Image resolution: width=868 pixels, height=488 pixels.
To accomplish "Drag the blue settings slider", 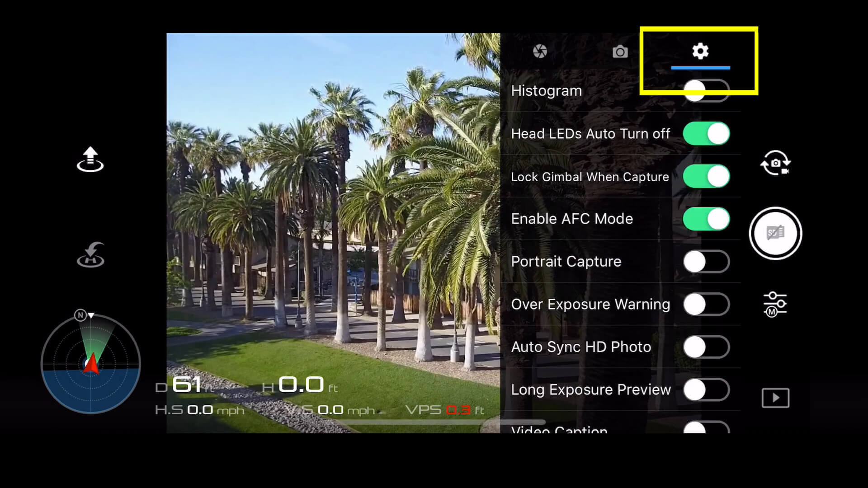I will click(x=700, y=68).
